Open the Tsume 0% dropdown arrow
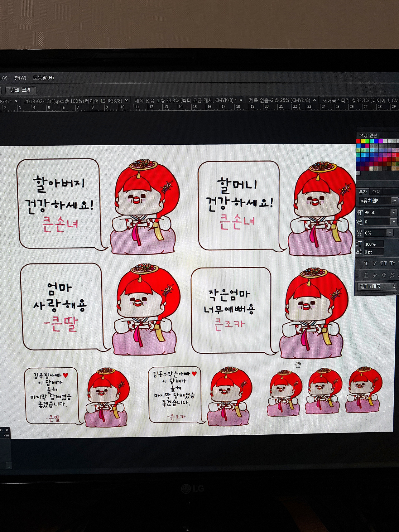Viewport: 399px width, 532px height. click(x=390, y=233)
